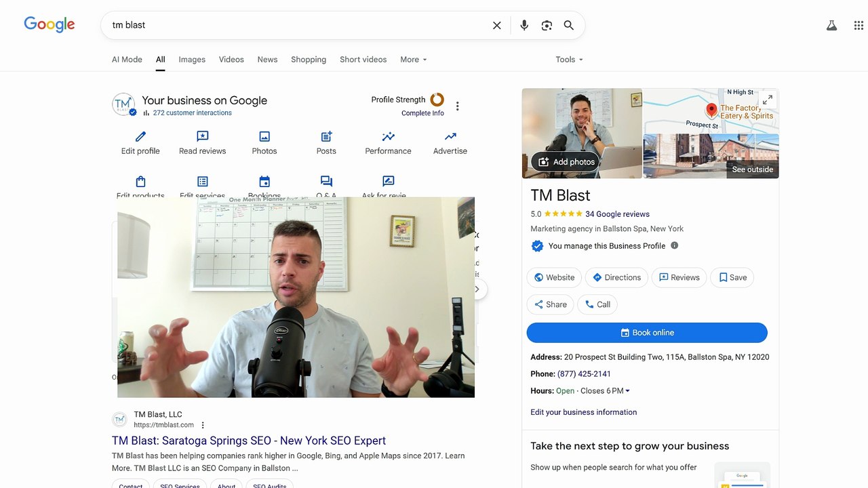Click the SEO Audits sitelink chip
Screen dimensions: 868x488
click(270, 484)
